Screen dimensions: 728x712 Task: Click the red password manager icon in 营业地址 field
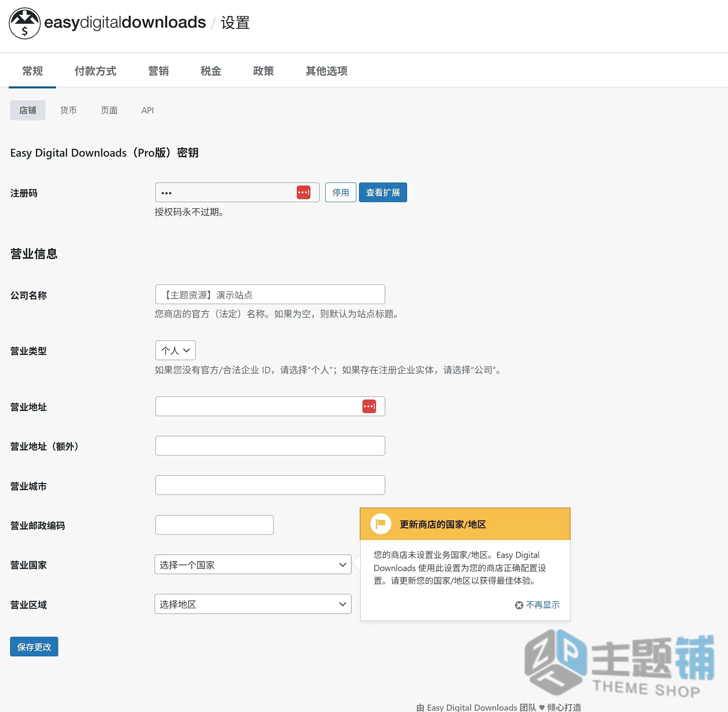click(x=369, y=406)
